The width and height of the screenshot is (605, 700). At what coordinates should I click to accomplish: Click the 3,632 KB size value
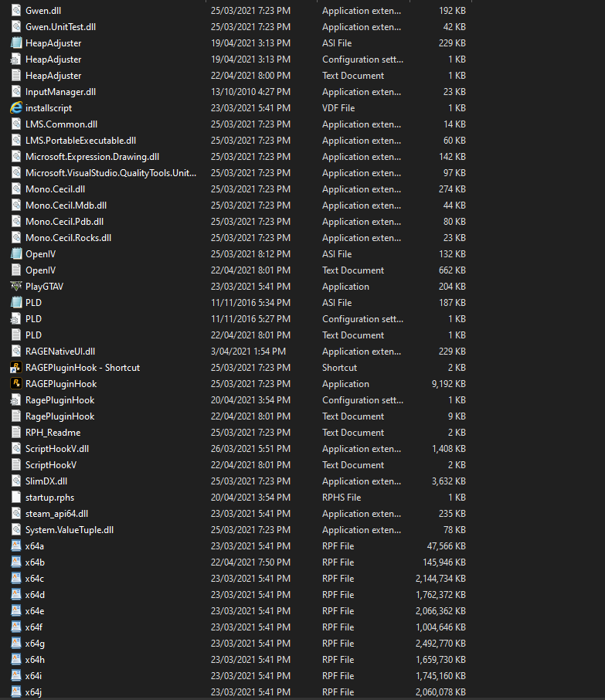449,481
